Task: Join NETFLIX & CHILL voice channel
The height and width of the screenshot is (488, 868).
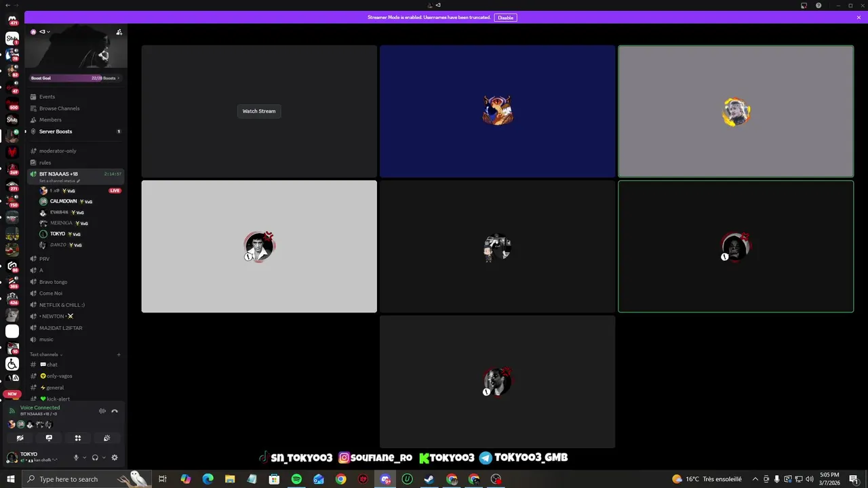Action: 75,305
